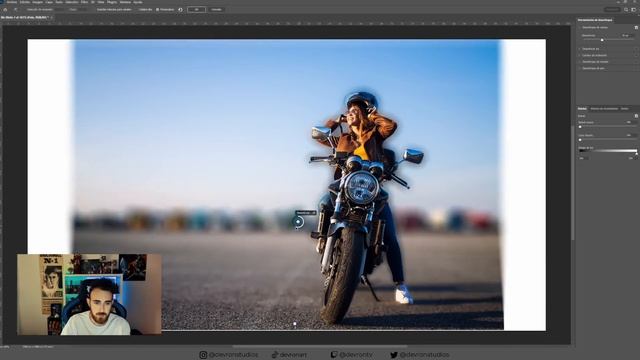The width and height of the screenshot is (640, 360).
Task: Select the blur pin at bottom of image
Action: coord(295,324)
